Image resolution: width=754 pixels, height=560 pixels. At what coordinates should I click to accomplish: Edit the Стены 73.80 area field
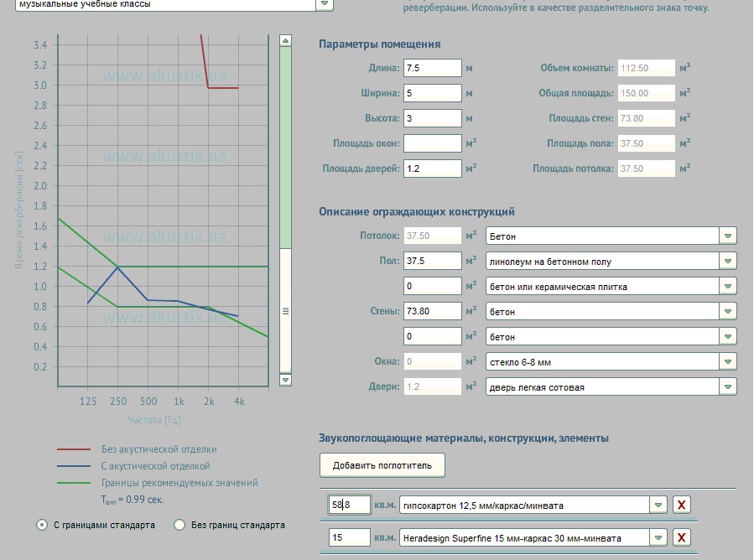coord(432,312)
